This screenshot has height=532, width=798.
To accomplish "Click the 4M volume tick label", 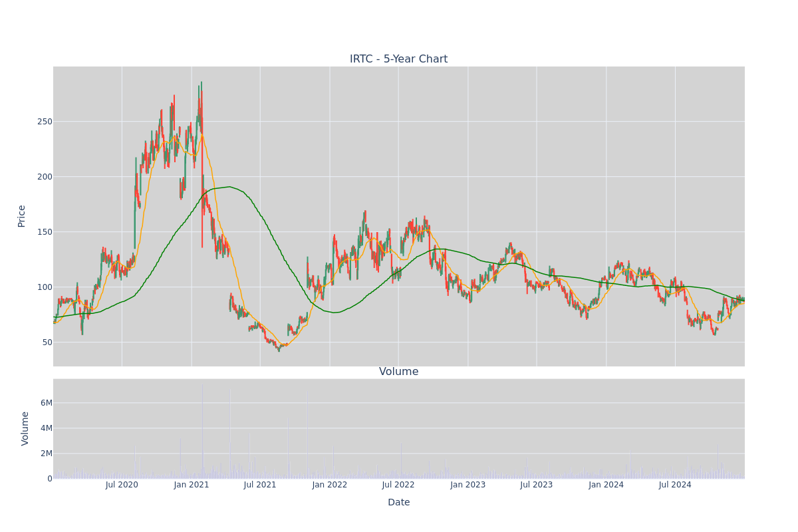I will click(47, 428).
